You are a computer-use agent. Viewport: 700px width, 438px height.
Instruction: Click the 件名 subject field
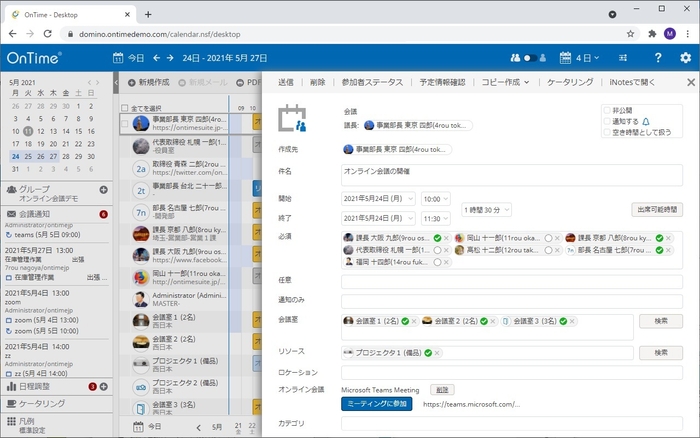pyautogui.click(x=512, y=175)
